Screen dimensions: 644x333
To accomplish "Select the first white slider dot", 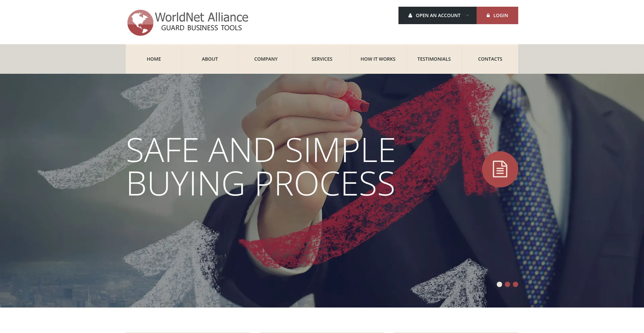I will tap(499, 284).
